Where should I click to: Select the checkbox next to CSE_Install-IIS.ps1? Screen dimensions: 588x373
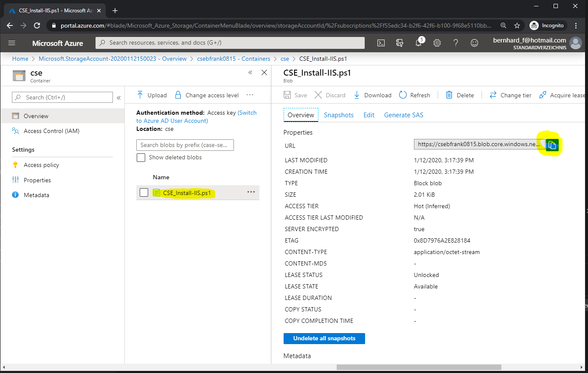point(144,192)
